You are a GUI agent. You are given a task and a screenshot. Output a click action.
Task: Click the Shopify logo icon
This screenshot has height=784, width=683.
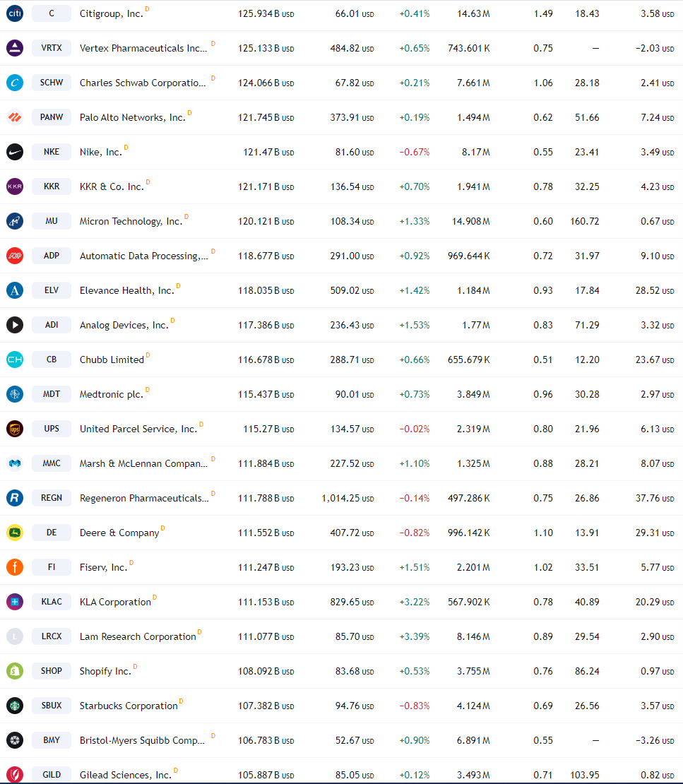click(15, 671)
